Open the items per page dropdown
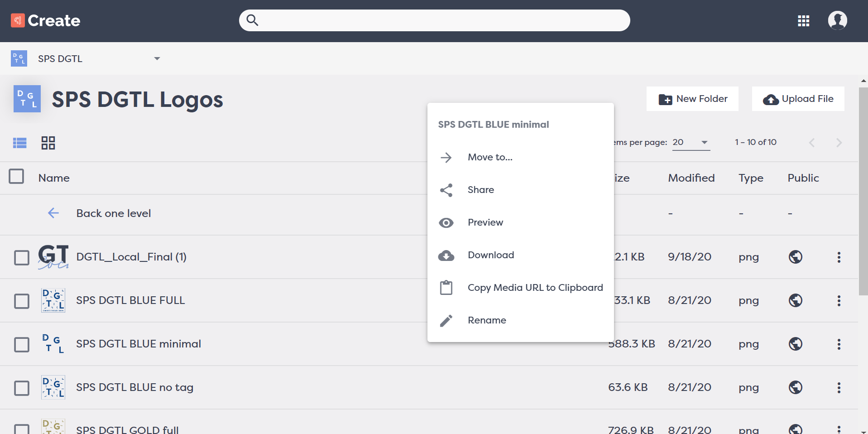Image resolution: width=868 pixels, height=434 pixels. (x=691, y=142)
